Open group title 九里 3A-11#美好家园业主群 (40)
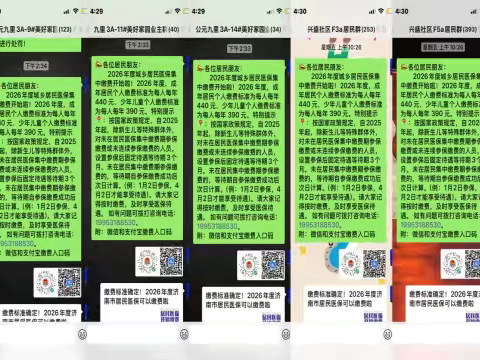 coord(136,29)
